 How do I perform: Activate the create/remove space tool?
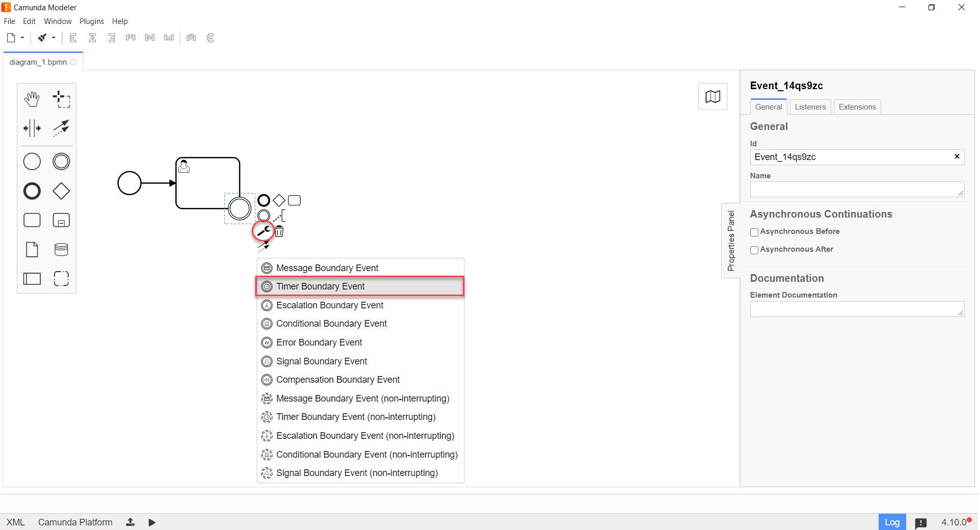click(32, 128)
